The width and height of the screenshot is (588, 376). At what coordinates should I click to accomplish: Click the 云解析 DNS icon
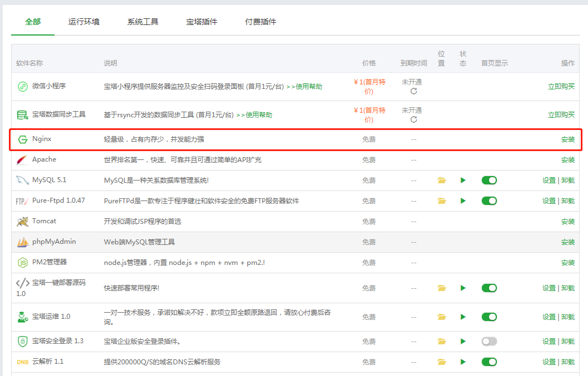[x=22, y=362]
